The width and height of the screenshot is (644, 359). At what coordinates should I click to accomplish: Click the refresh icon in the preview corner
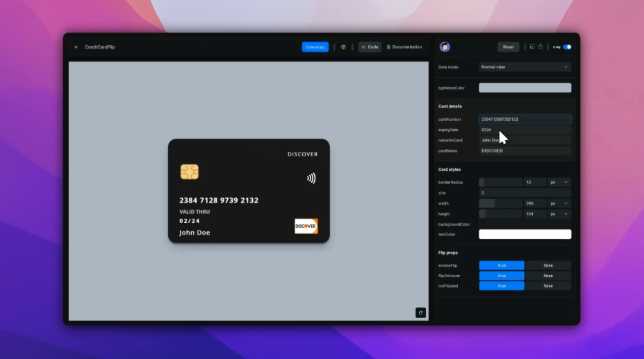click(x=420, y=312)
